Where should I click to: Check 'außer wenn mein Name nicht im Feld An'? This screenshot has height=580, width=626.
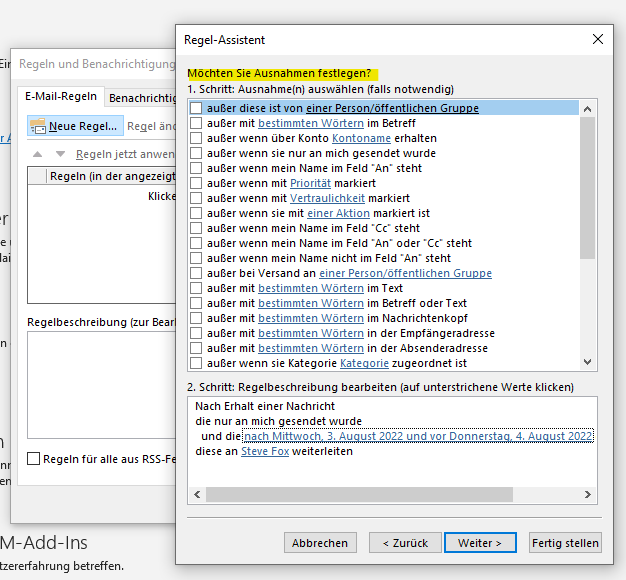tap(196, 258)
